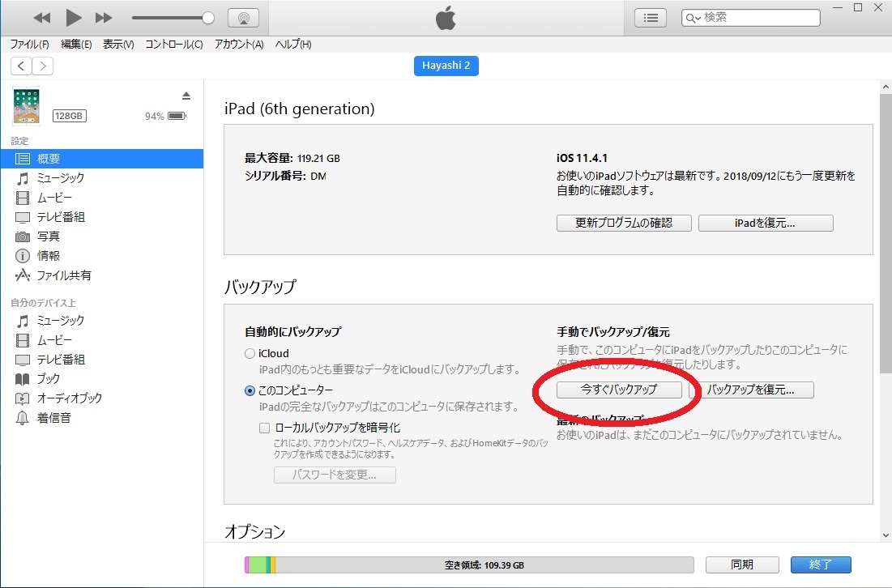
Task: Click the camera icon for 写真
Action: click(22, 236)
